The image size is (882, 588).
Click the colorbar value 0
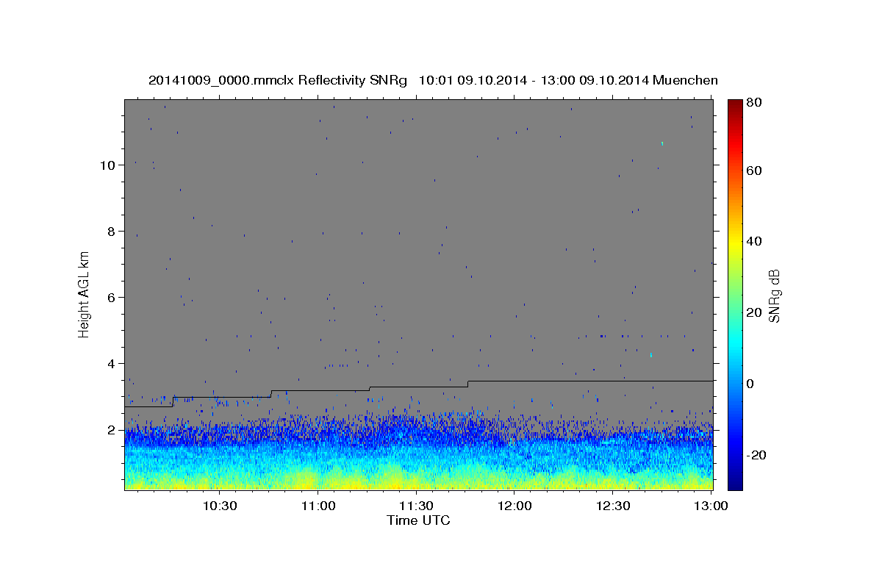point(750,384)
